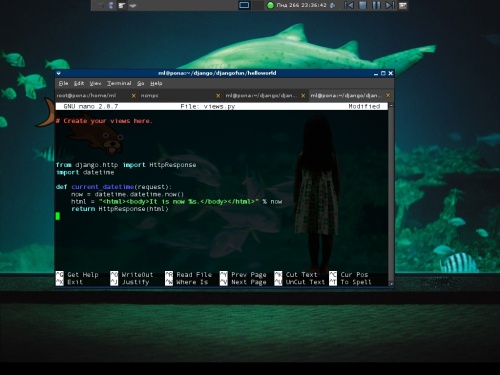
Task: Click the 'Exit' shortcut in nano
Action: coord(75,282)
